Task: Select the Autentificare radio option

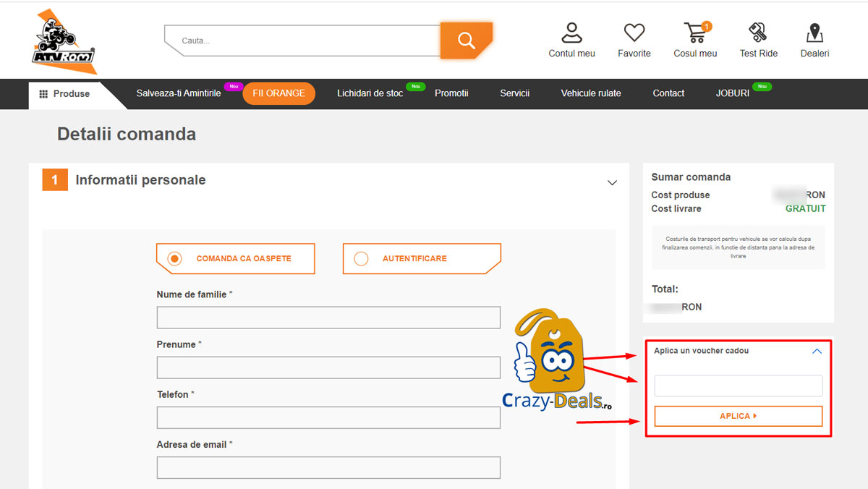Action: pos(361,258)
